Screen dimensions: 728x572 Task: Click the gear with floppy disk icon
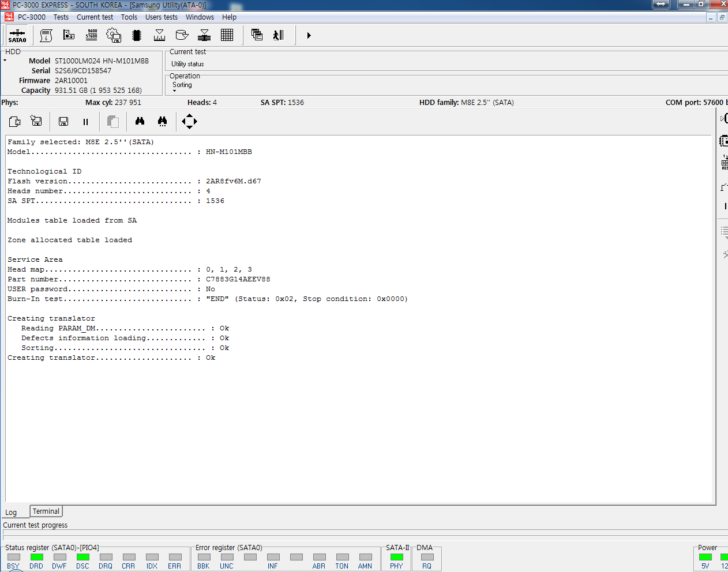(114, 35)
